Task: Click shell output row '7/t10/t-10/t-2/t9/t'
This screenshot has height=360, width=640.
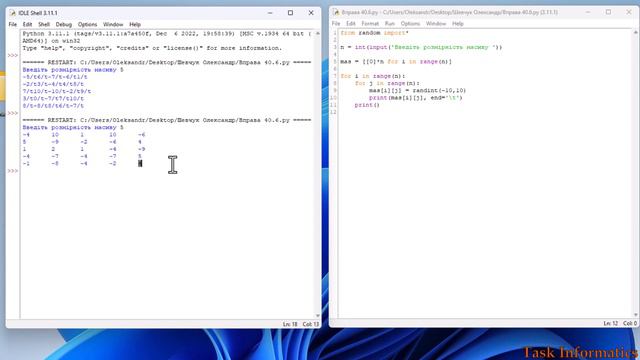Action: tap(57, 91)
